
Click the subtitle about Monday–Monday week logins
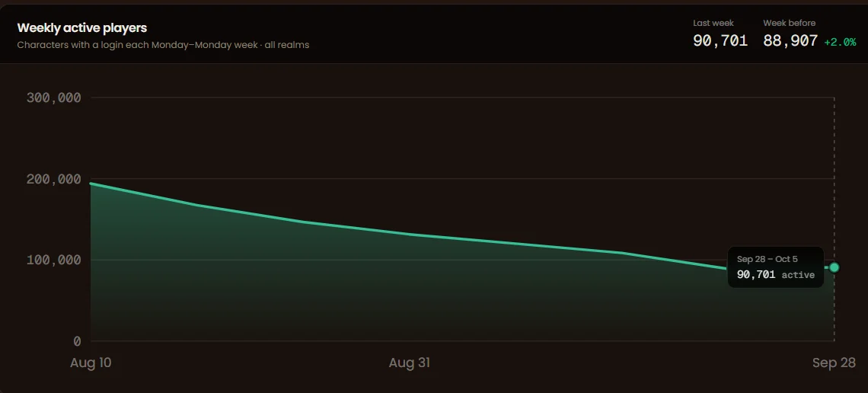click(163, 45)
